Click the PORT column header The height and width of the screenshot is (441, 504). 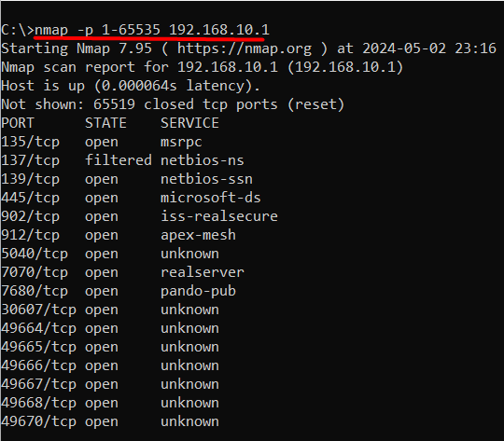point(18,123)
